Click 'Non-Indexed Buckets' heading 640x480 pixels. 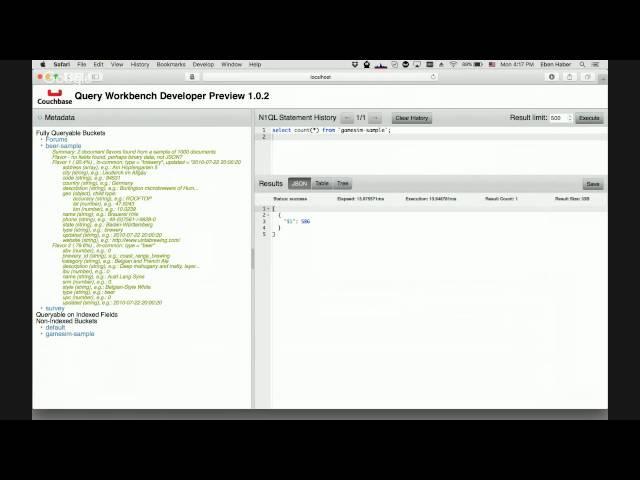pyautogui.click(x=67, y=321)
